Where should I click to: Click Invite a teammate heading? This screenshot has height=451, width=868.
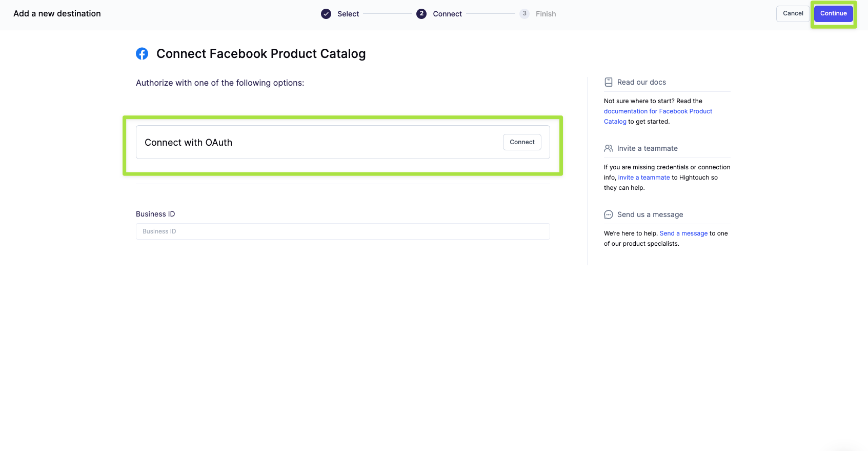(648, 148)
